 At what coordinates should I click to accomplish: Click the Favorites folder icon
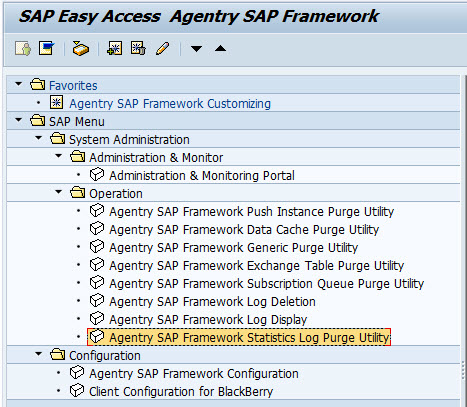37,84
